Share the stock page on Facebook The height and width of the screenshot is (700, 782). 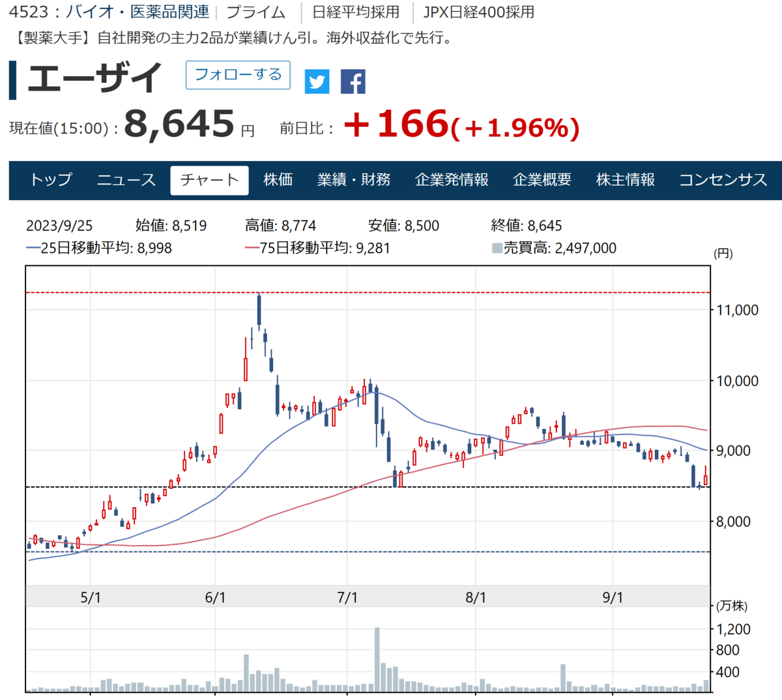(353, 81)
